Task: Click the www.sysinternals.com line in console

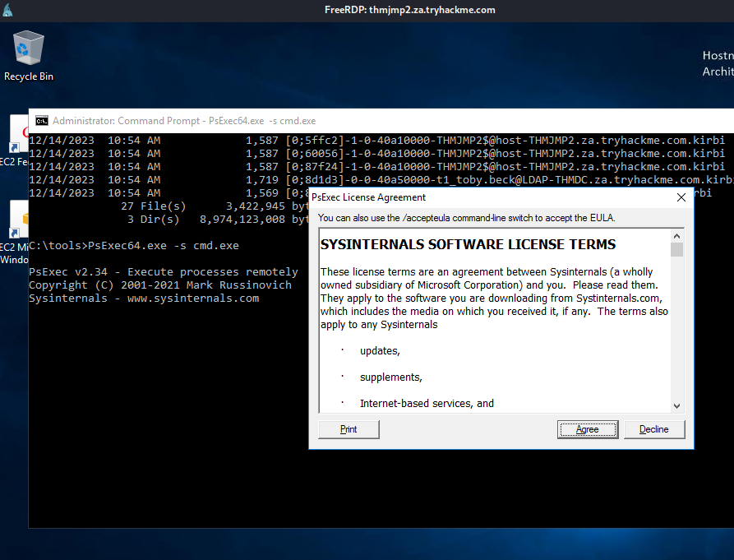Action: (x=144, y=298)
